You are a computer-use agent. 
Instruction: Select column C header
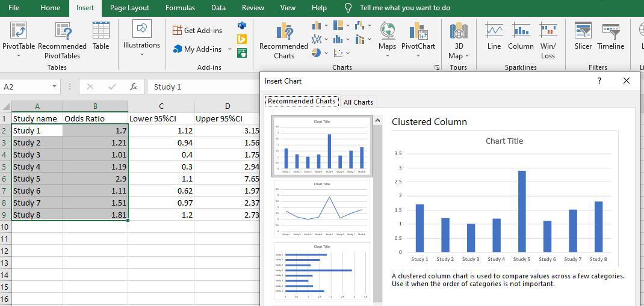[161, 106]
